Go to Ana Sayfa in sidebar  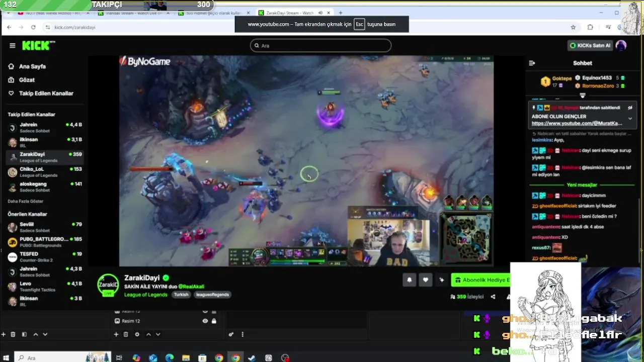(32, 66)
